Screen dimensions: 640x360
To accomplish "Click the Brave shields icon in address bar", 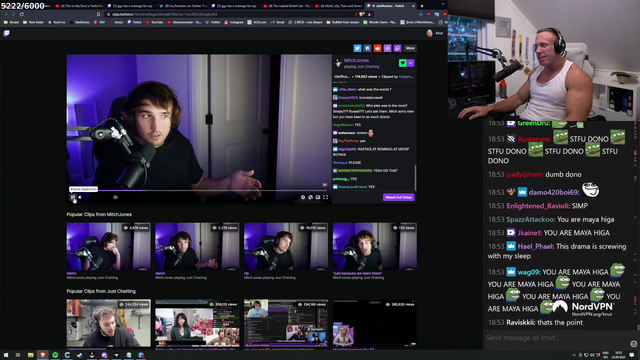I will 362,14.
